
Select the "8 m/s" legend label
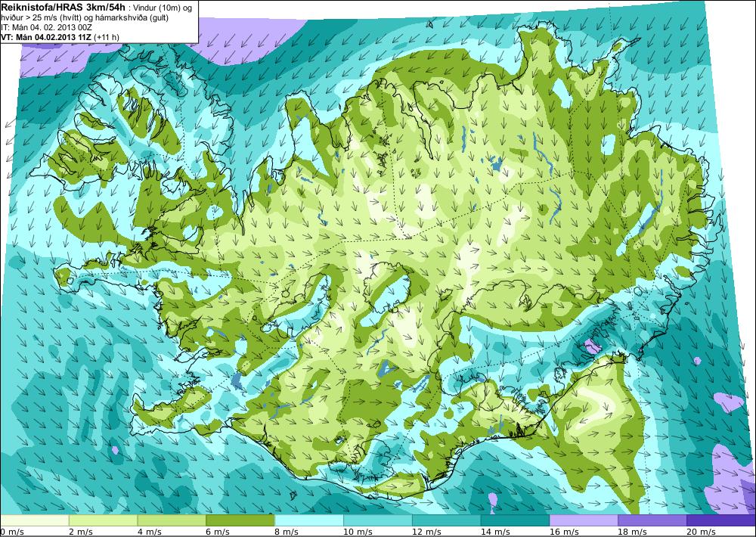[287, 532]
